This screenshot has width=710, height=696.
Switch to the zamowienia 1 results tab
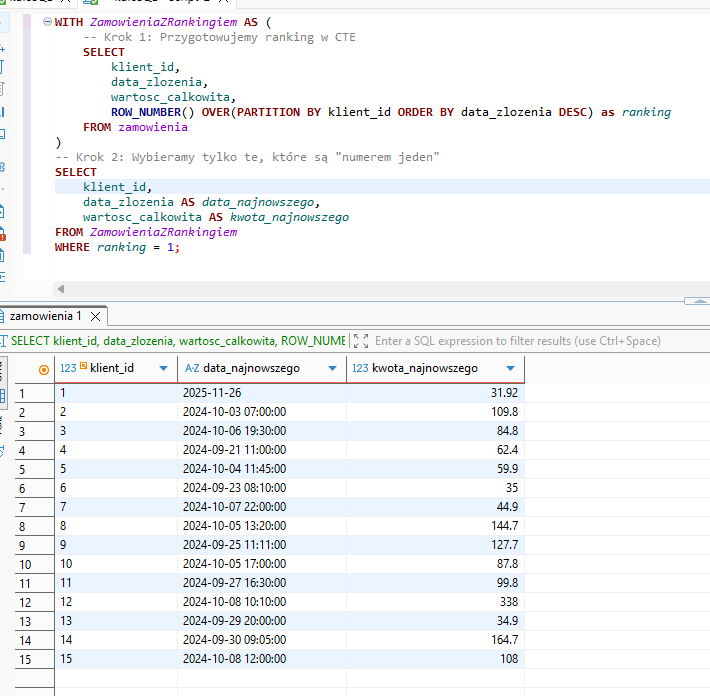(45, 316)
